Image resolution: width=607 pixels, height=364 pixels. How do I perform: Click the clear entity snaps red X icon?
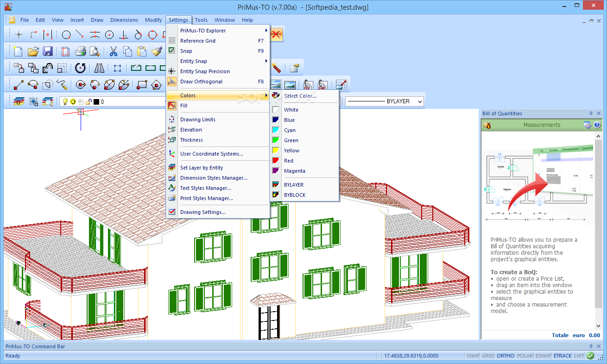pyautogui.click(x=277, y=34)
